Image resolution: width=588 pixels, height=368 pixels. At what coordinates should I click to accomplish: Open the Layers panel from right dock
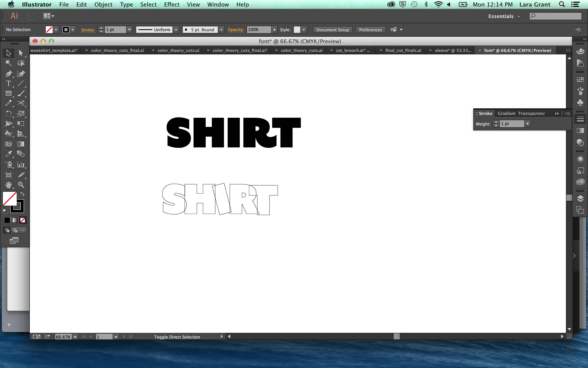(580, 199)
